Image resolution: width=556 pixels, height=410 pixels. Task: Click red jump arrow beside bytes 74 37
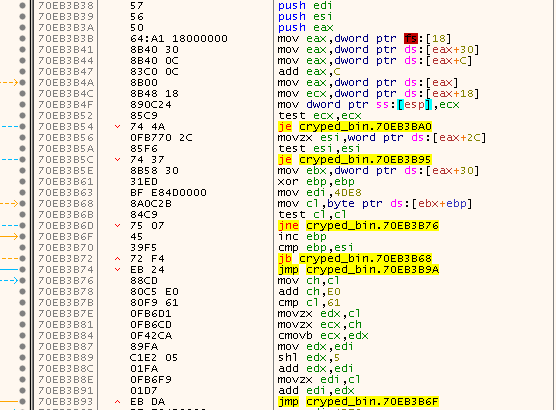point(117,160)
